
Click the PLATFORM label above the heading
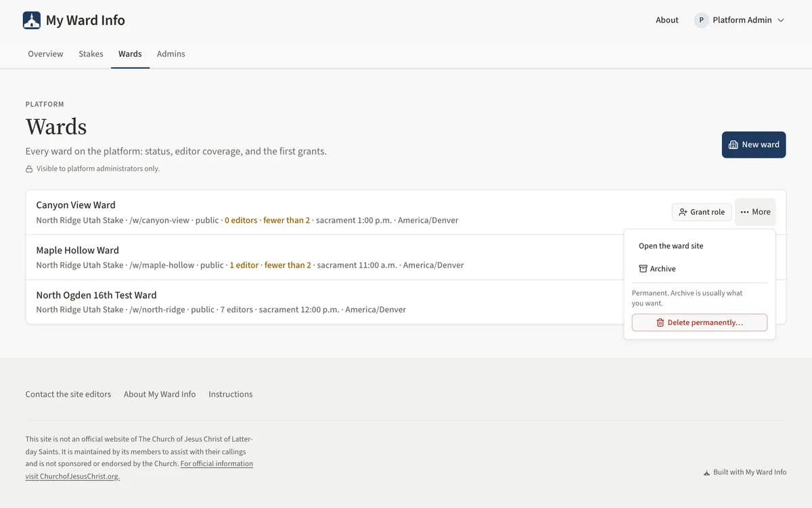point(45,104)
